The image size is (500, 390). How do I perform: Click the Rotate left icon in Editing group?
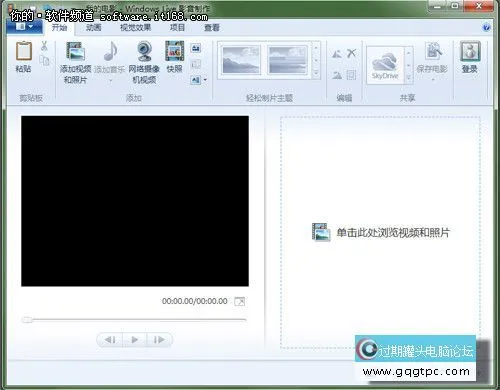[337, 53]
